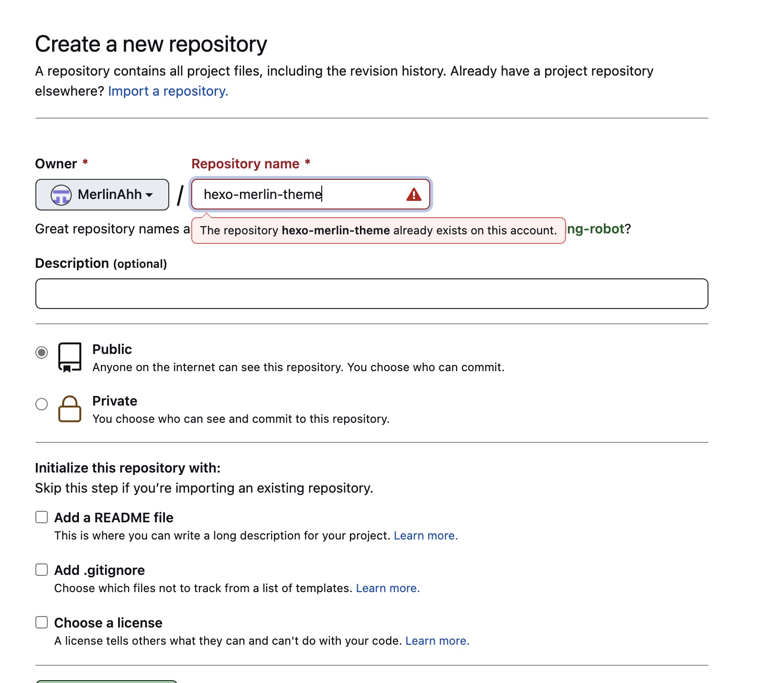
Task: Click the Public repository book icon
Action: [x=70, y=357]
